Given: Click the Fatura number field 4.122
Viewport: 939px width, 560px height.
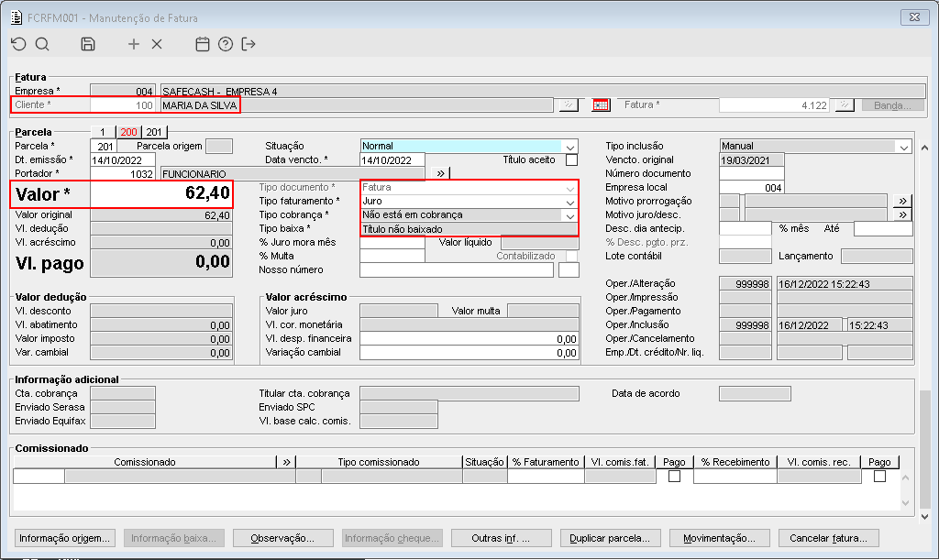Looking at the screenshot, I should pos(774,105).
